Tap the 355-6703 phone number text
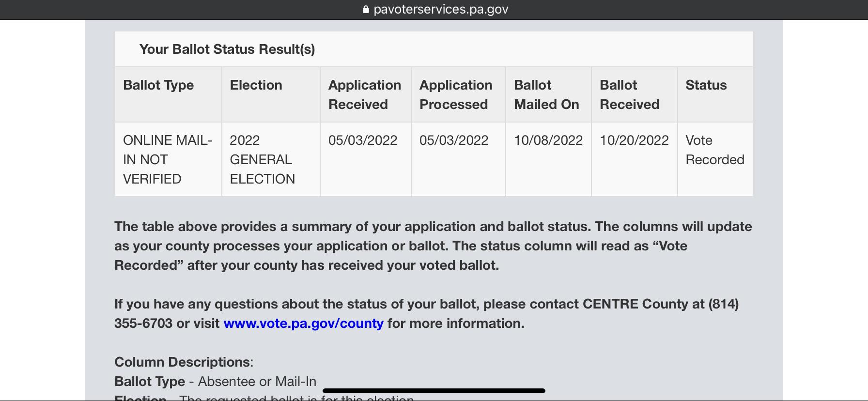Image resolution: width=868 pixels, height=401 pixels. coord(143,323)
